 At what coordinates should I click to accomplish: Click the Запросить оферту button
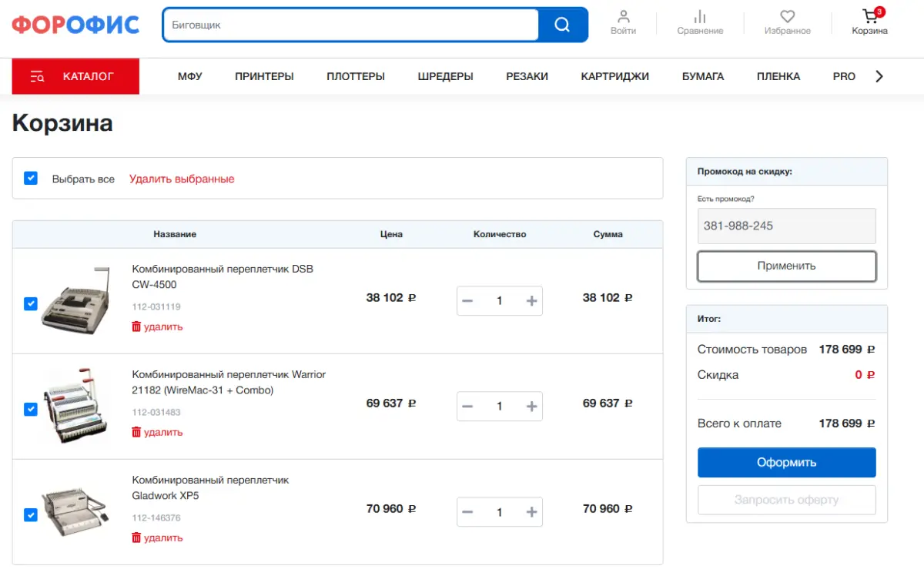pos(786,500)
